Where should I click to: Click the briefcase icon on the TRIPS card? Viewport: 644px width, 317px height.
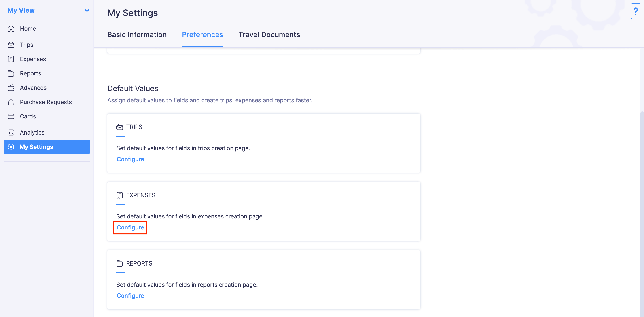click(x=120, y=127)
